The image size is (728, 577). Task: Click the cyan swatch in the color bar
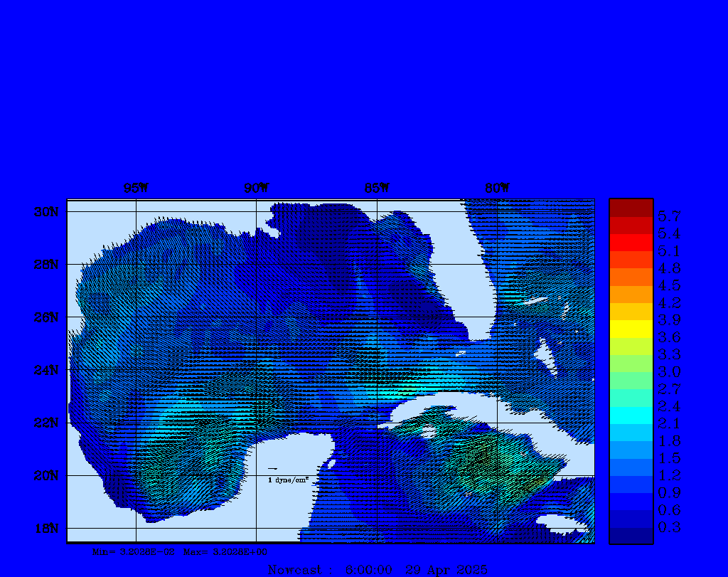tap(631, 415)
